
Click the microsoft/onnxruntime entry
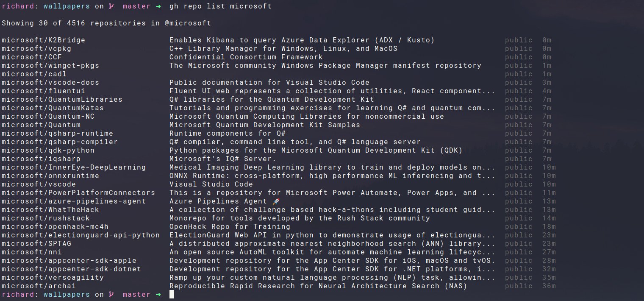pyautogui.click(x=50, y=176)
